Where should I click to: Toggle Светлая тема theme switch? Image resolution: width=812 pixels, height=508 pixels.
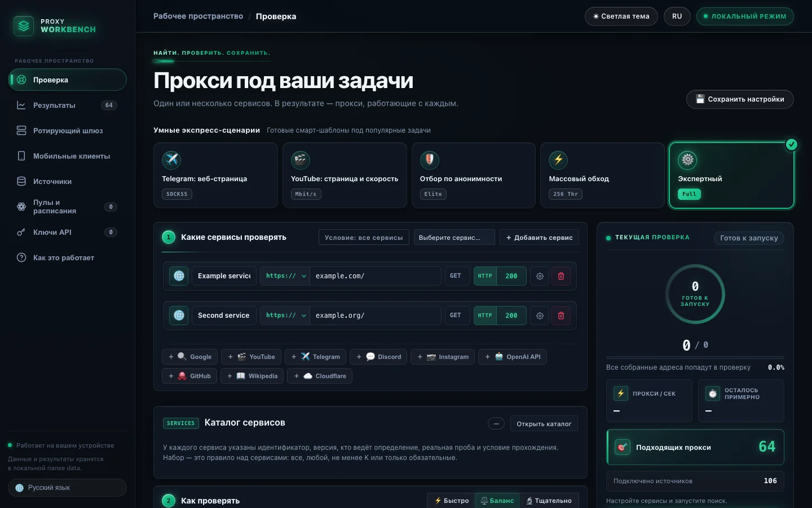pyautogui.click(x=621, y=16)
